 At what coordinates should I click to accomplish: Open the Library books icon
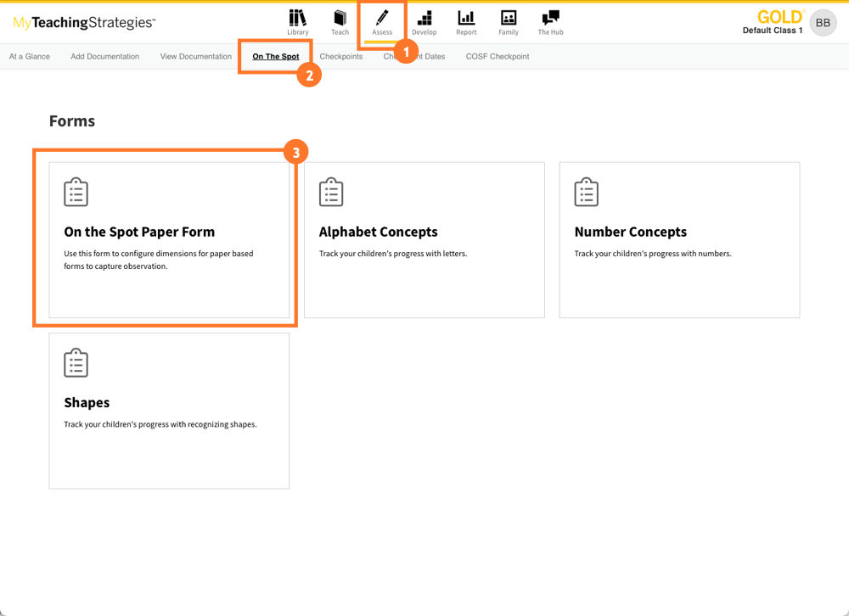coord(297,18)
